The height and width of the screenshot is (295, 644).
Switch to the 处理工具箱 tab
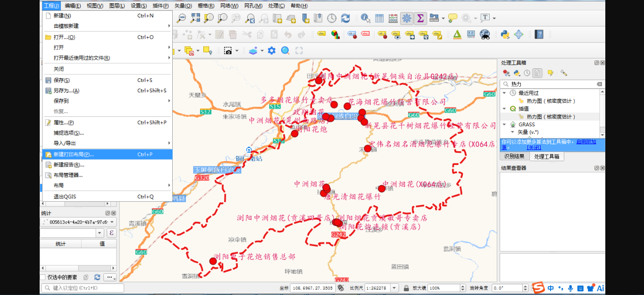tap(547, 156)
